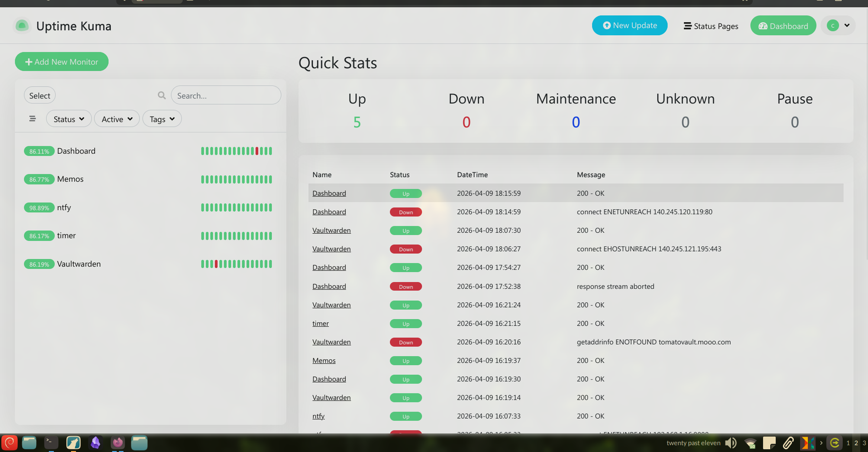Go to the green Dashboard header button
This screenshot has height=452, width=868.
pyautogui.click(x=783, y=26)
